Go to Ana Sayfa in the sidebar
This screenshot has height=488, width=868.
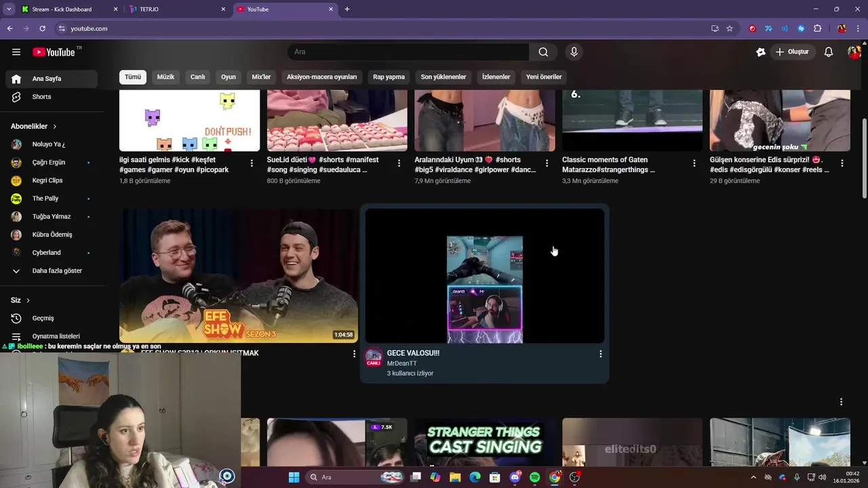52,79
